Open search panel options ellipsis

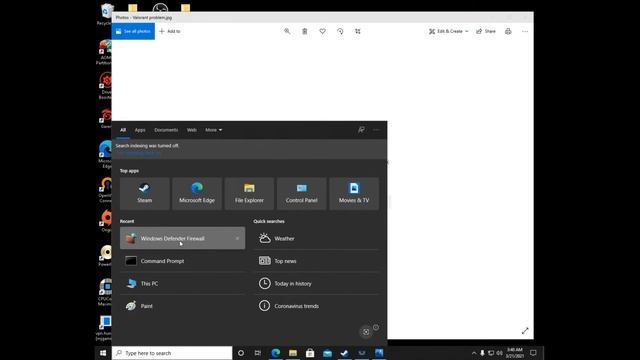tap(376, 130)
